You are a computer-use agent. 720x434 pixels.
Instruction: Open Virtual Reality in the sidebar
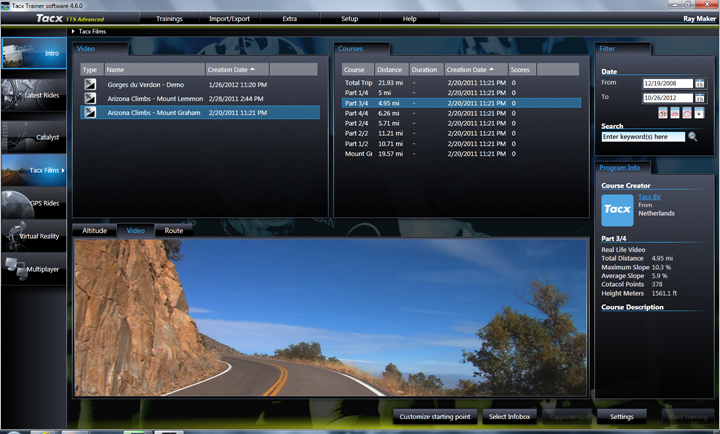coord(34,236)
